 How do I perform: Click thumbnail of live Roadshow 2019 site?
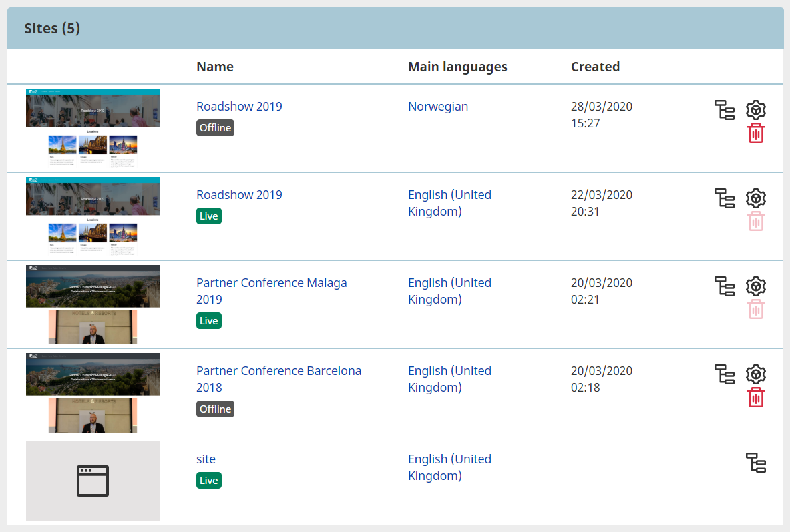tap(93, 217)
